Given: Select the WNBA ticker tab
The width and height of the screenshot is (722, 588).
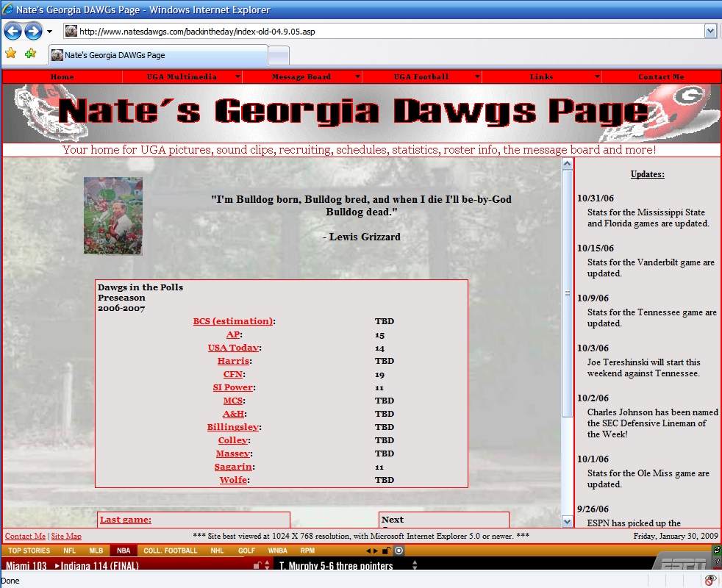Looking at the screenshot, I should (x=278, y=551).
